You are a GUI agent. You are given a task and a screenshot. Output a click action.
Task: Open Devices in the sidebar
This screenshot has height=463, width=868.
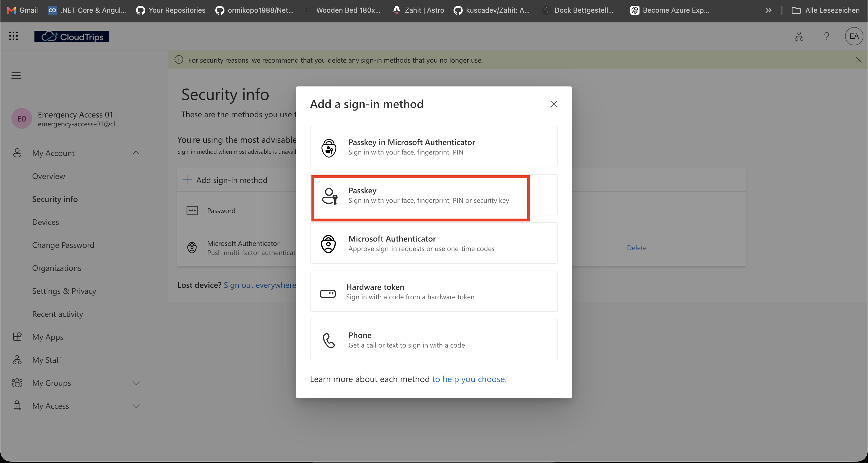click(45, 222)
